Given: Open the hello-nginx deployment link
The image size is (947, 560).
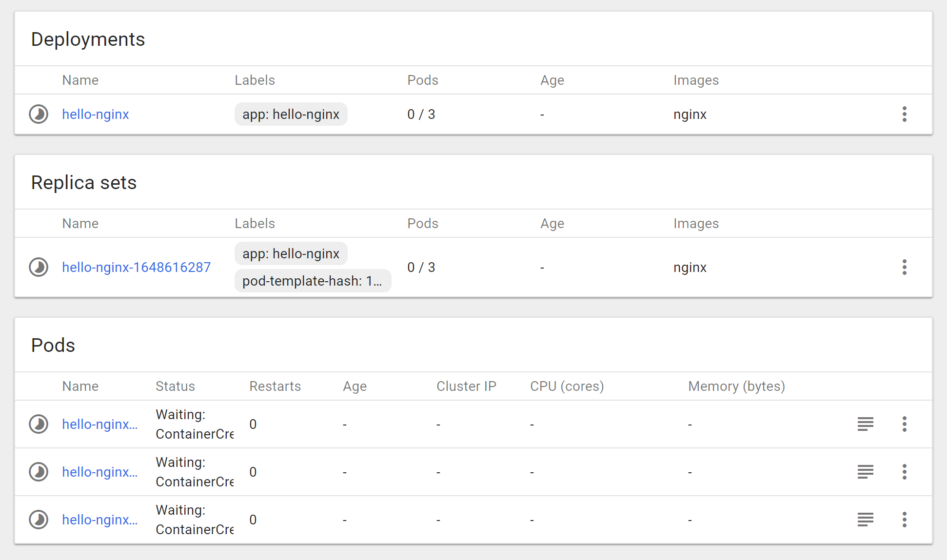Looking at the screenshot, I should pyautogui.click(x=96, y=114).
